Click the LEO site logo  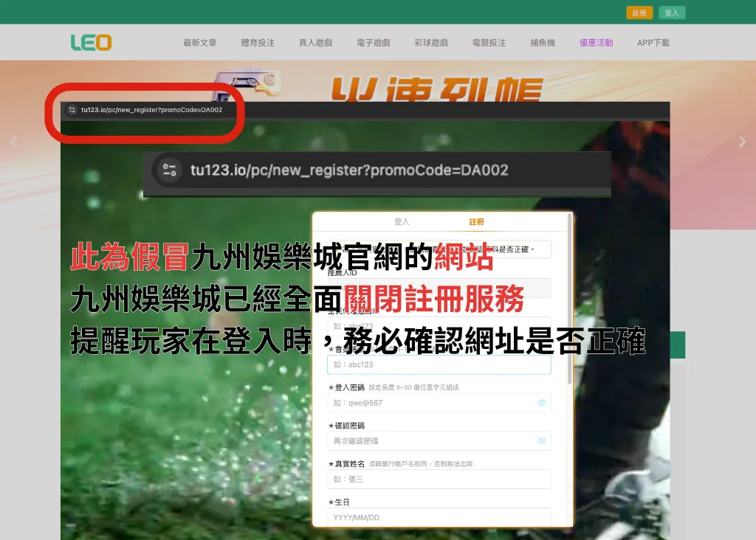pyautogui.click(x=90, y=42)
